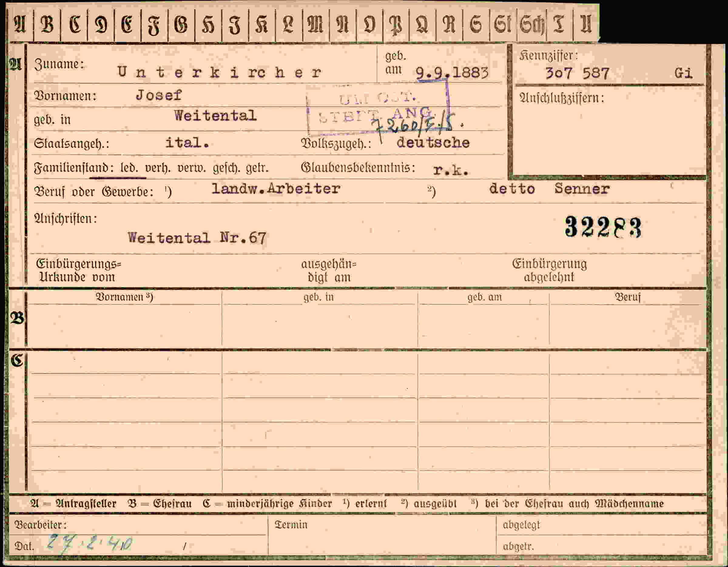
Task: Click the "abgelegt" label
Action: coord(521,525)
